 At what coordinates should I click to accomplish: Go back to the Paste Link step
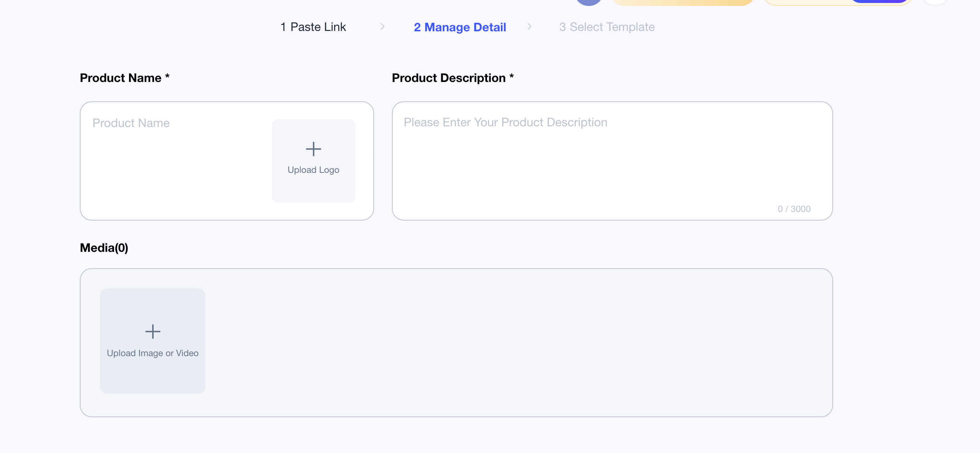[x=313, y=27]
